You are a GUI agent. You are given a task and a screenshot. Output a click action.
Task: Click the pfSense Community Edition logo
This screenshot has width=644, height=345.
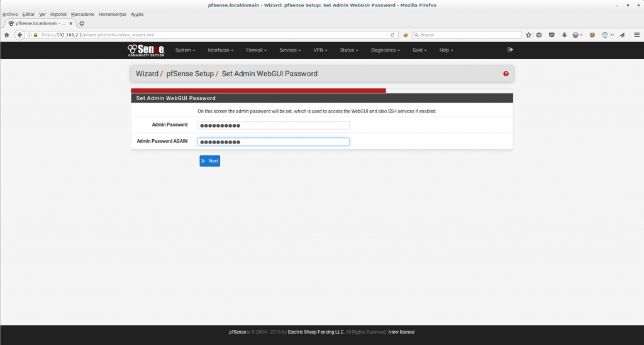point(146,50)
